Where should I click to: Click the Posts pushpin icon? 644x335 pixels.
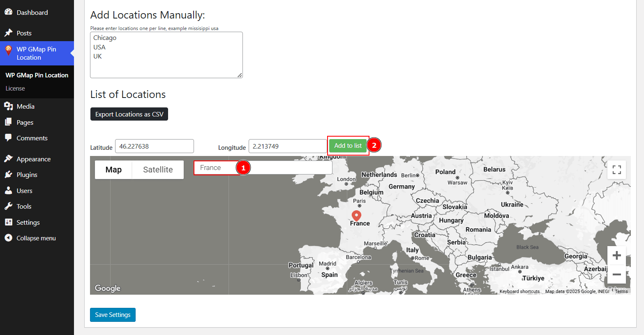[x=8, y=33]
